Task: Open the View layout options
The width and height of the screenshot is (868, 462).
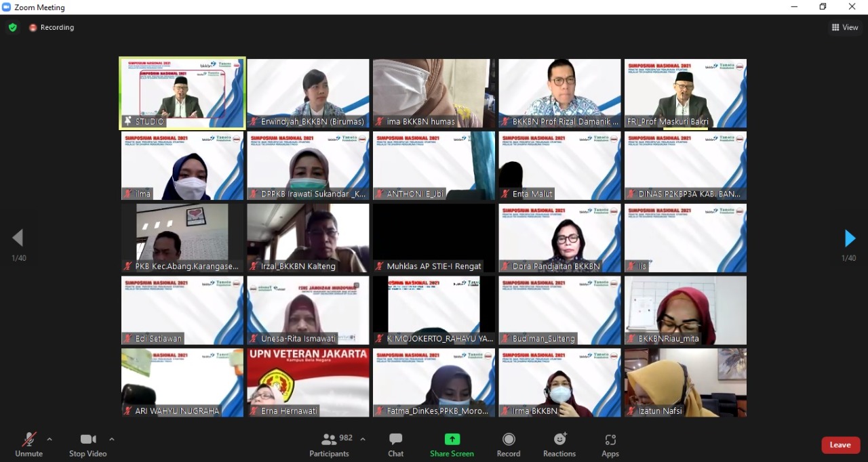Action: (x=845, y=28)
